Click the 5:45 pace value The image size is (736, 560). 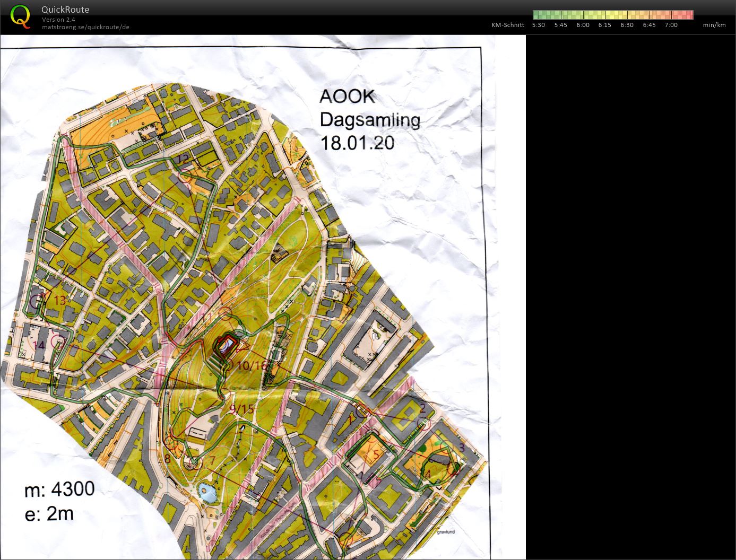tap(561, 25)
